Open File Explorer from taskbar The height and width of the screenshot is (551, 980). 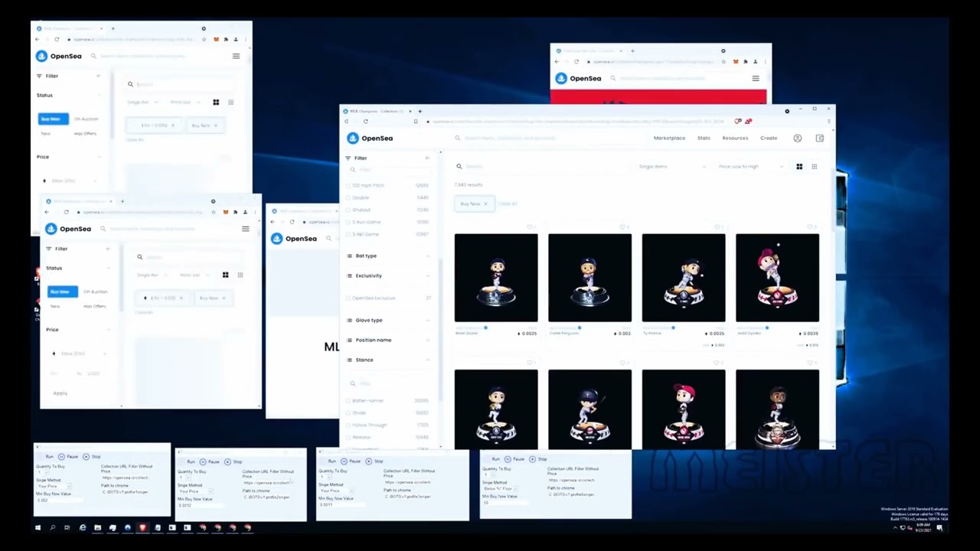tap(97, 527)
